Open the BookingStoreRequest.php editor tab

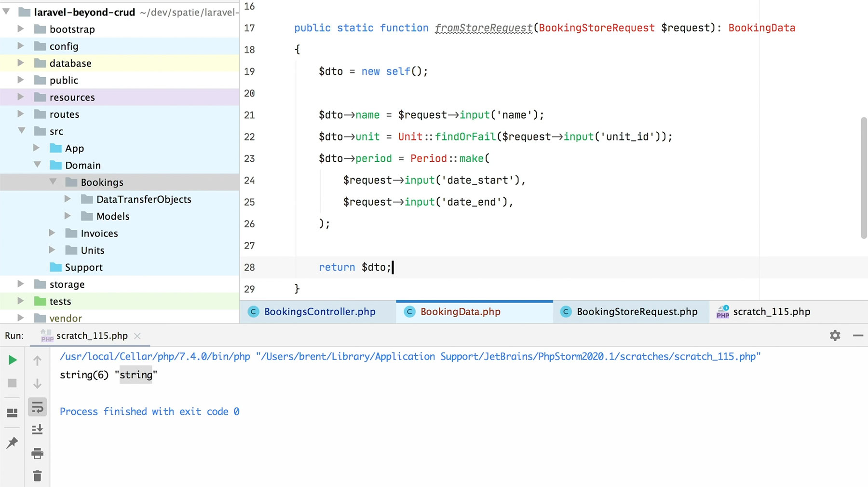click(637, 312)
